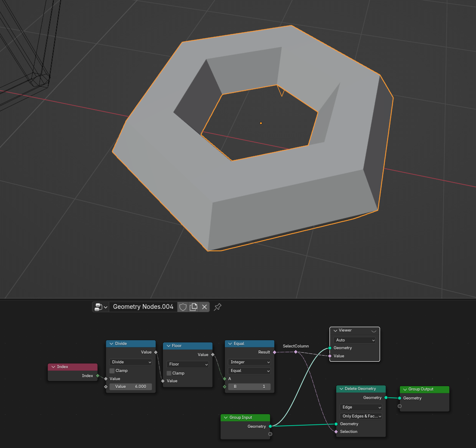Collapse the Equal node
476x448 pixels.
[x=230, y=344]
